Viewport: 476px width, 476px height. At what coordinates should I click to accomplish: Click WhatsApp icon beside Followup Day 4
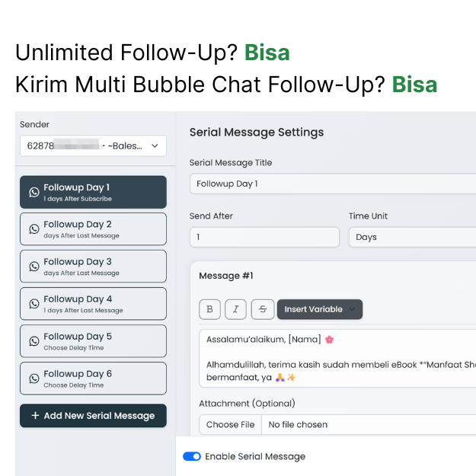coord(34,304)
